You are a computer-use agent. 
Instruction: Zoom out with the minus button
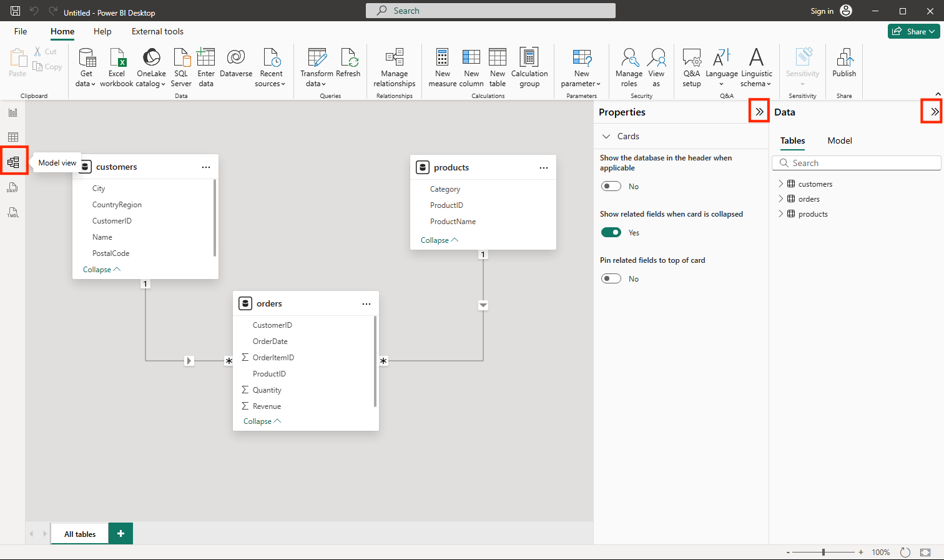tap(788, 553)
